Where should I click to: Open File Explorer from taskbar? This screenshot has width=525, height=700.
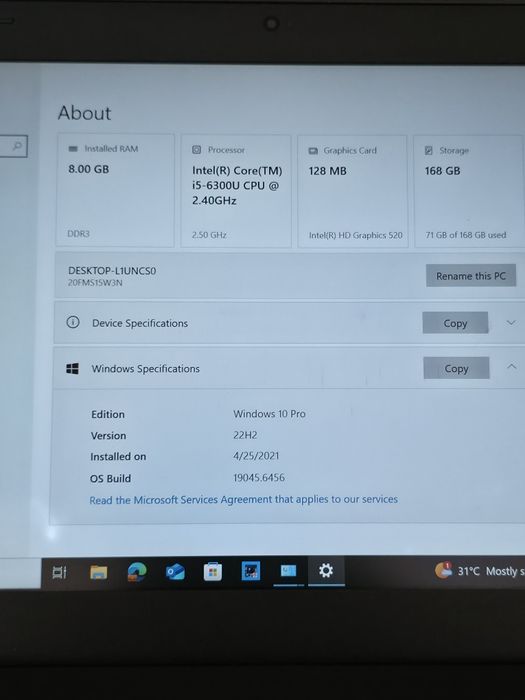click(99, 572)
